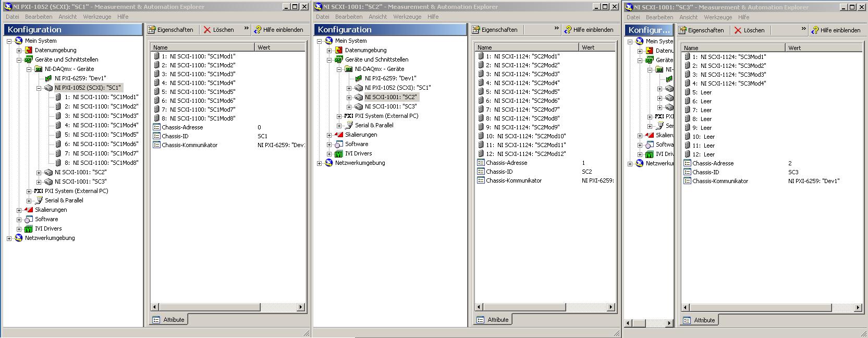Click the Chassis-Kommunikator icon in SC2 window
Viewport: 868px width, 338px height.
coord(481,180)
